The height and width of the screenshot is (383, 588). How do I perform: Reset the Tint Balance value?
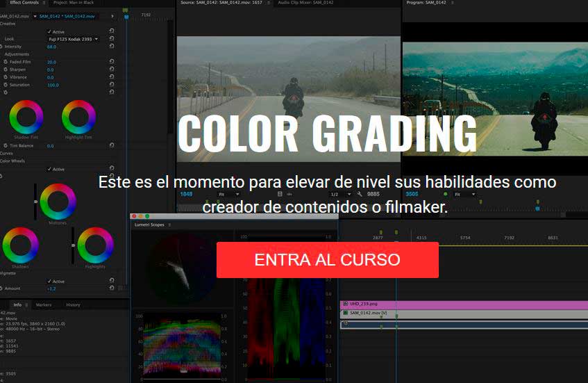click(112, 145)
